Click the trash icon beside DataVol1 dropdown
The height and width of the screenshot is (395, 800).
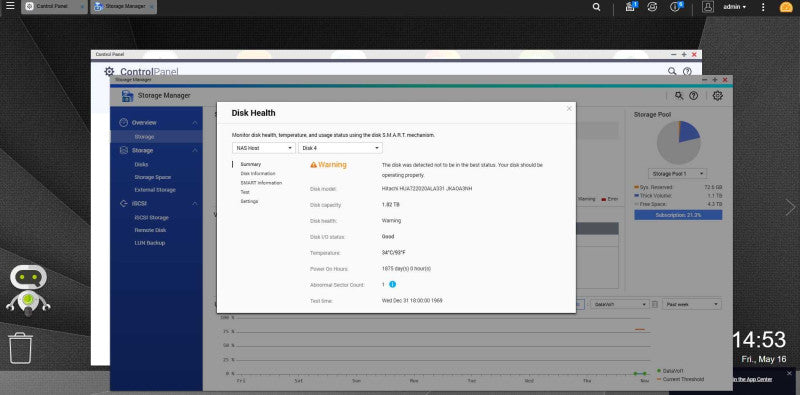[655, 304]
